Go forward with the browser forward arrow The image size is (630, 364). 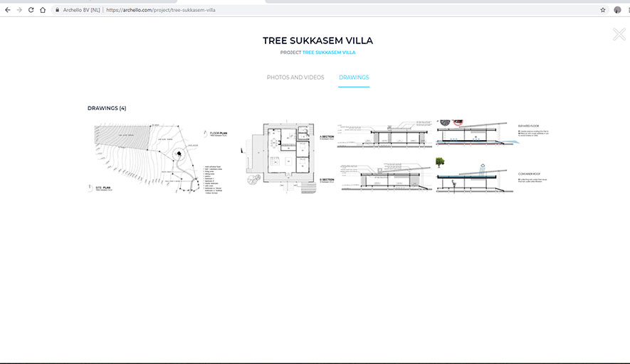tap(19, 10)
